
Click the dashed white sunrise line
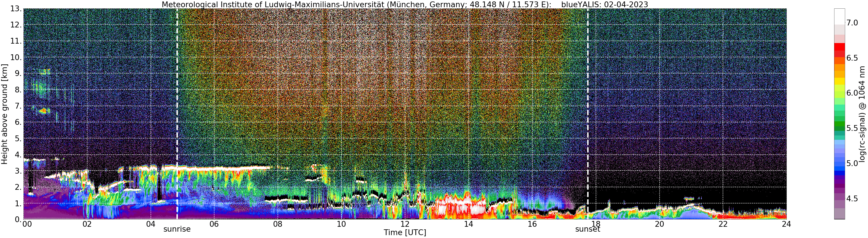(x=177, y=114)
